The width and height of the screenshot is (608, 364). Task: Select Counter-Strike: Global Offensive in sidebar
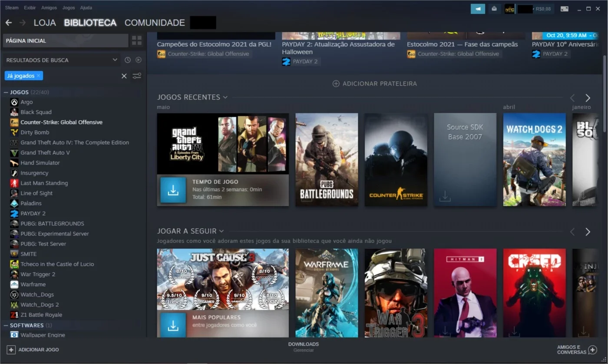[x=62, y=122]
